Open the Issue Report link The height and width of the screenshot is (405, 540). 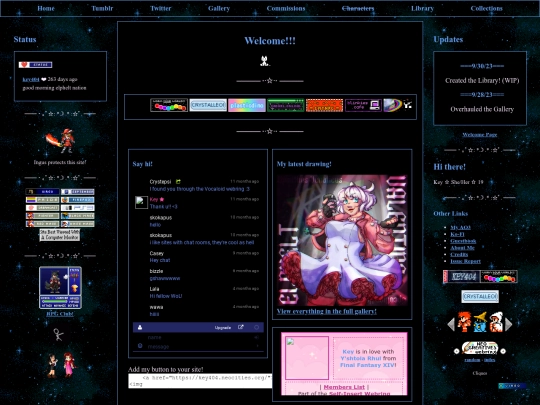click(x=466, y=261)
